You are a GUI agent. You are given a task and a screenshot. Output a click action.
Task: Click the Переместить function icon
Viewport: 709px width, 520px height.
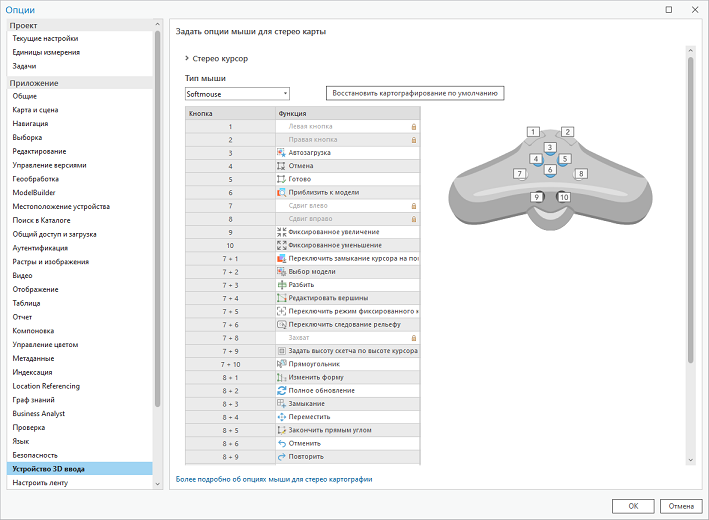coord(281,417)
